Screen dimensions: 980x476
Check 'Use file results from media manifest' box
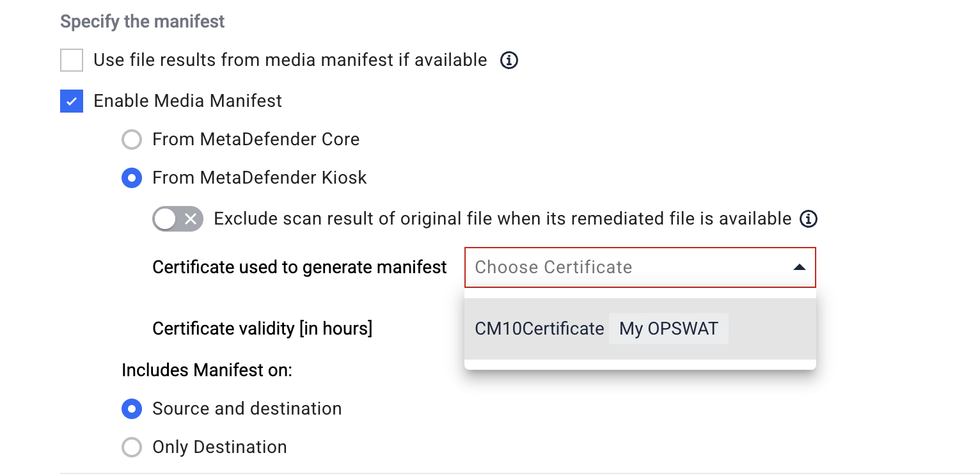[x=72, y=61]
